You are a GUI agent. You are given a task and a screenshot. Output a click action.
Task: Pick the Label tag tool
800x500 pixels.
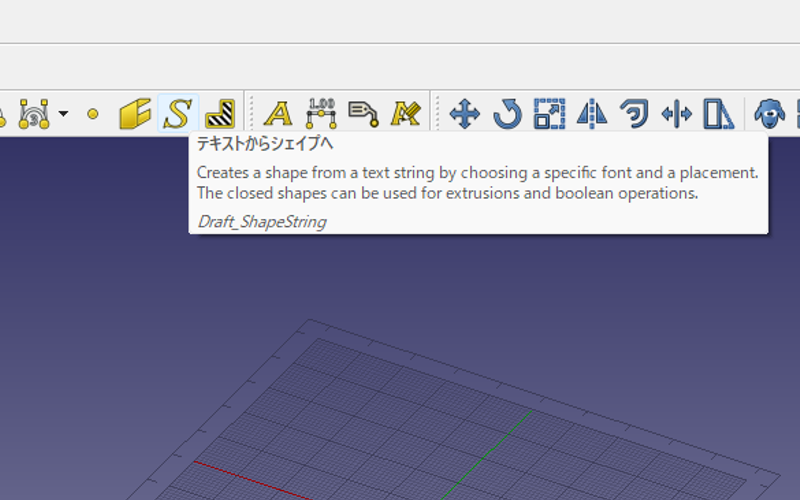click(x=362, y=114)
